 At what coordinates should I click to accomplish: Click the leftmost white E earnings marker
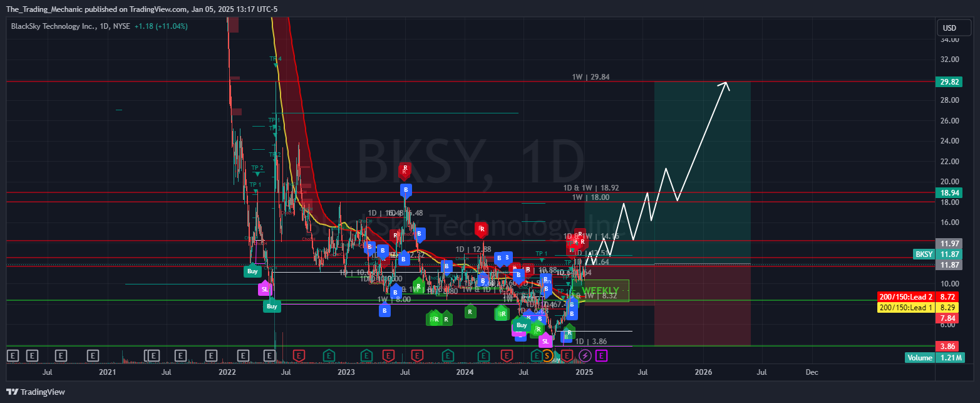tap(14, 356)
